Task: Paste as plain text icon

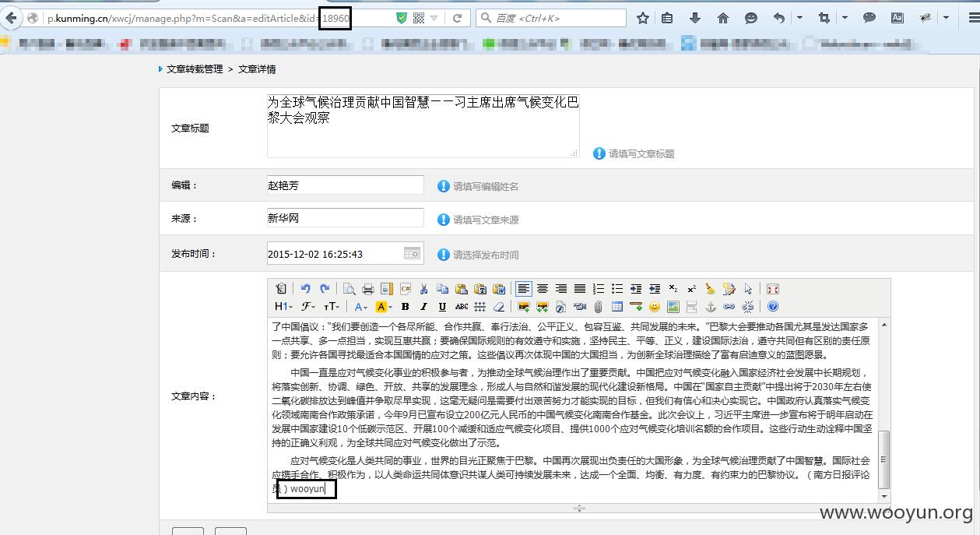Action: click(479, 289)
